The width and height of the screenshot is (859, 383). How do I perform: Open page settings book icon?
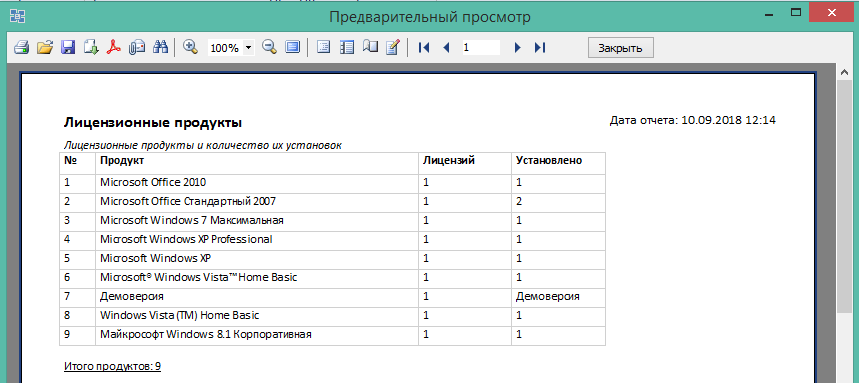(370, 47)
